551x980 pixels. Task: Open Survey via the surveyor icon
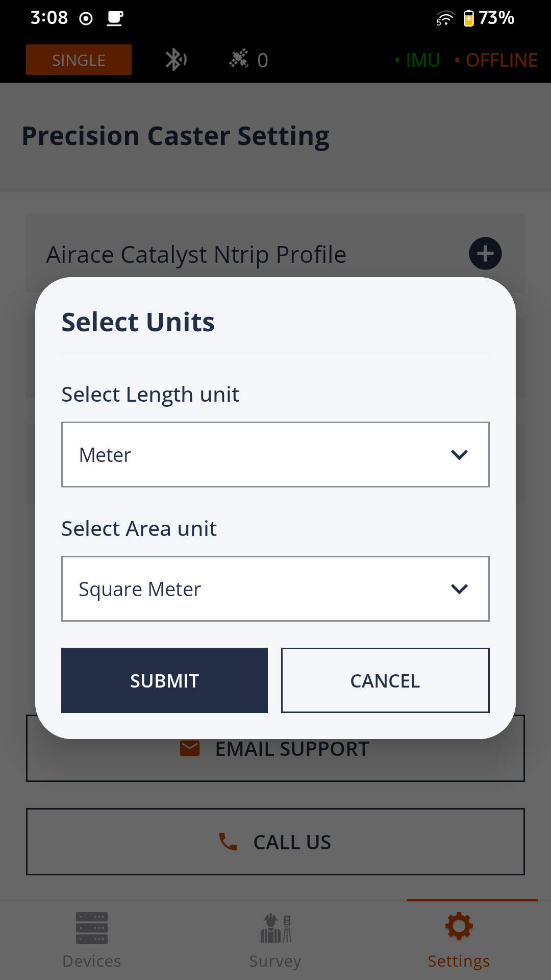(275, 928)
